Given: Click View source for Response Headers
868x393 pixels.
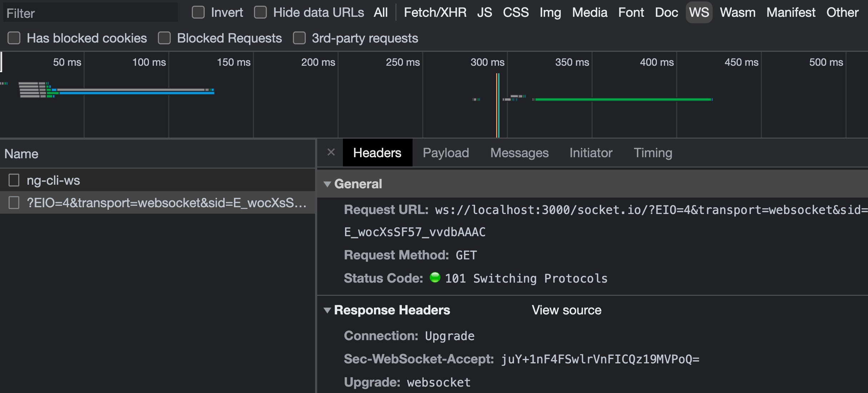Looking at the screenshot, I should (x=567, y=310).
